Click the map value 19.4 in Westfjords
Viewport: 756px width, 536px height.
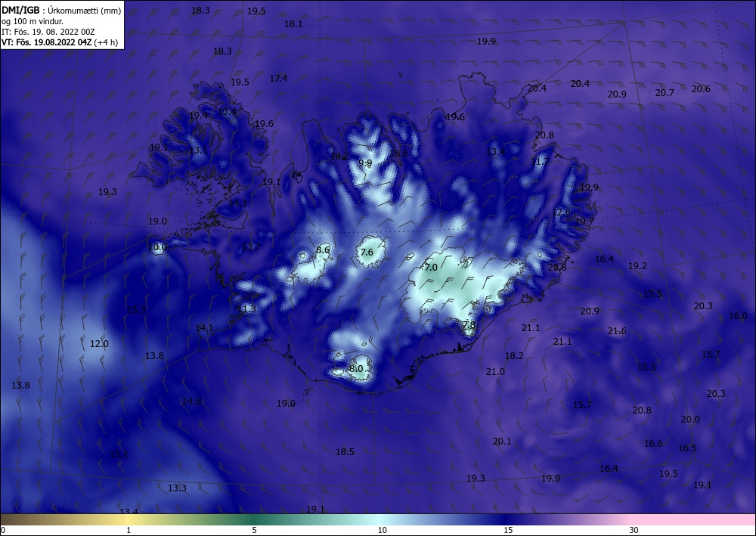(198, 115)
